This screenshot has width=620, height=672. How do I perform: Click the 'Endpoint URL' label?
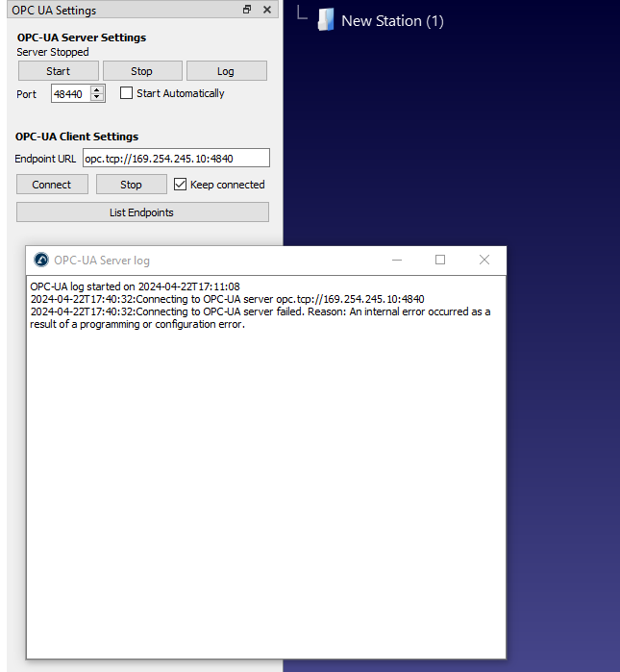coord(45,159)
